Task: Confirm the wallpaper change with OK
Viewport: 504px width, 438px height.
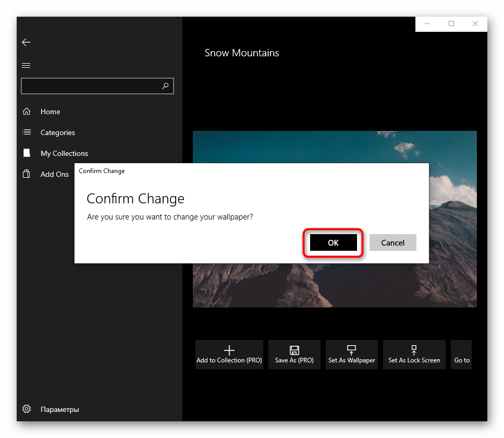Action: pyautogui.click(x=333, y=242)
